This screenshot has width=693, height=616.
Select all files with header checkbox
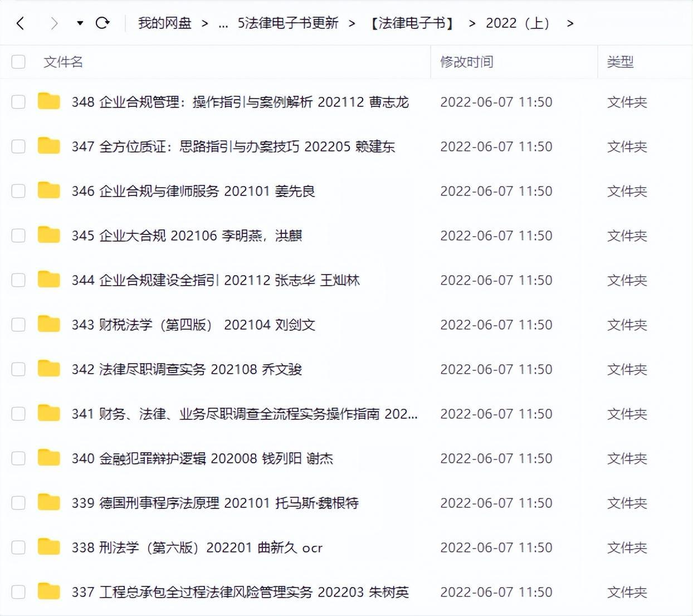[x=18, y=61]
